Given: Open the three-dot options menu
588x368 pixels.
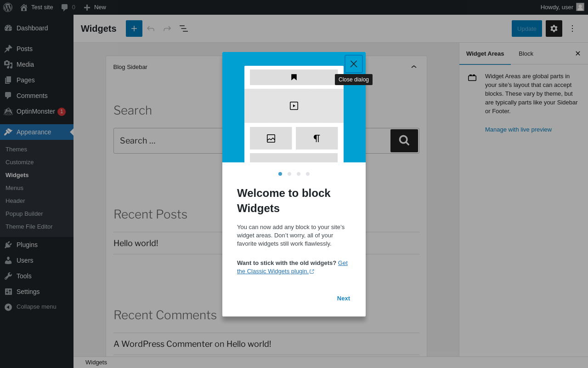Looking at the screenshot, I should tap(572, 29).
